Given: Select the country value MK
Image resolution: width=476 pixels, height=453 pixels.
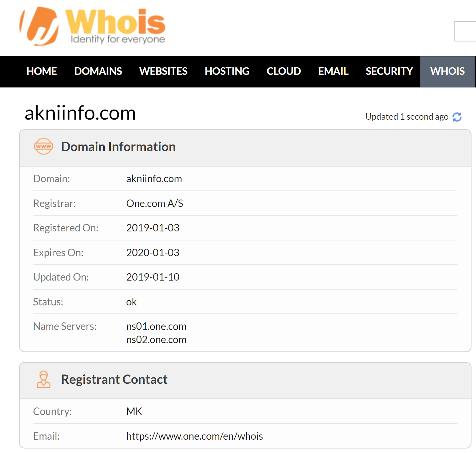Looking at the screenshot, I should [134, 411].
